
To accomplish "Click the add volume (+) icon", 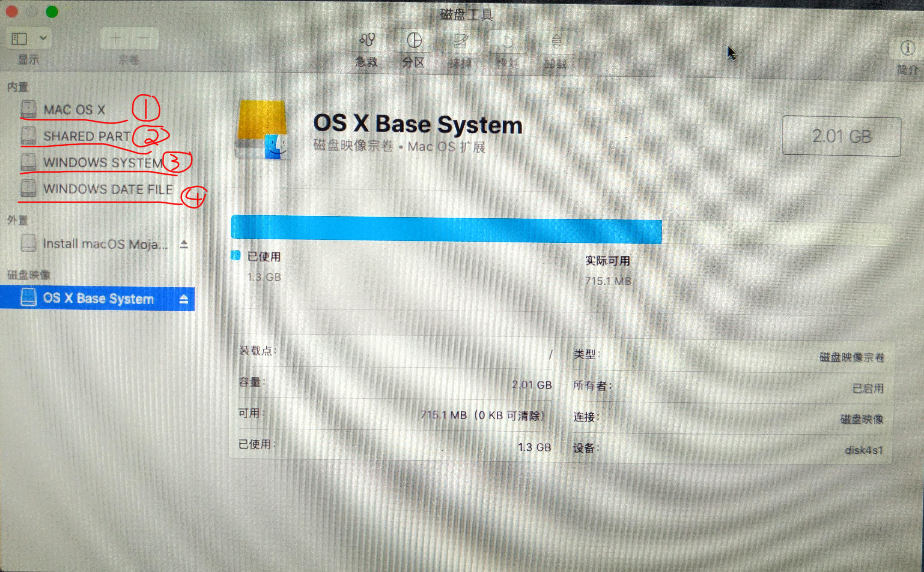I will click(x=115, y=38).
